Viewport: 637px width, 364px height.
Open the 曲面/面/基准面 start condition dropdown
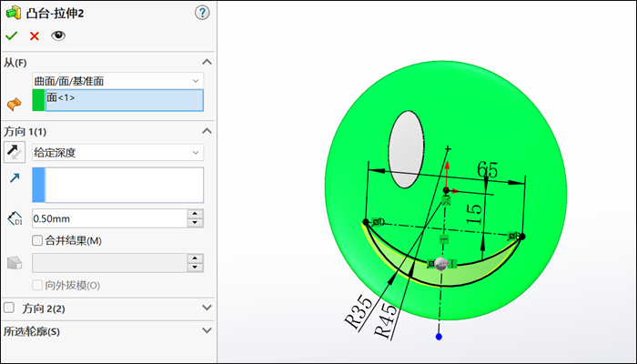pos(117,81)
